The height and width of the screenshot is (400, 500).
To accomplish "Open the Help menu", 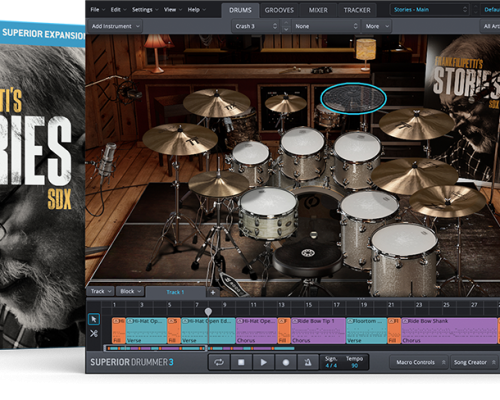I will 196,10.
